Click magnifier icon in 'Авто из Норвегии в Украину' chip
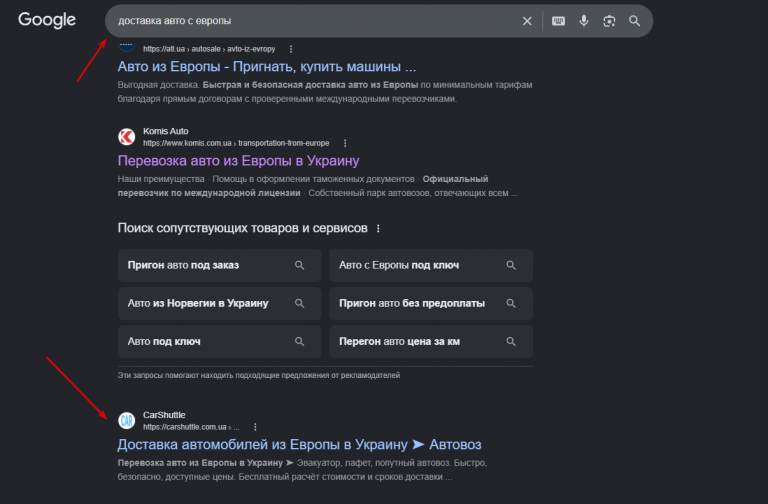 point(299,303)
